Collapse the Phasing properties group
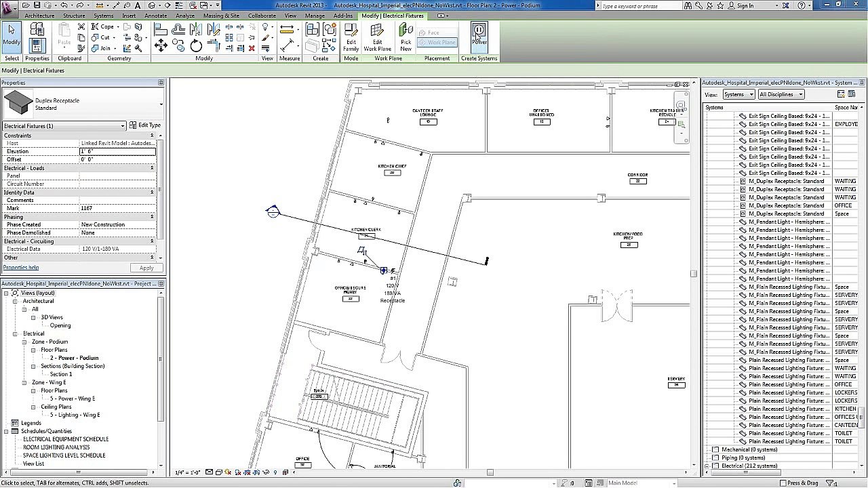Image resolution: width=868 pixels, height=488 pixels. point(152,217)
